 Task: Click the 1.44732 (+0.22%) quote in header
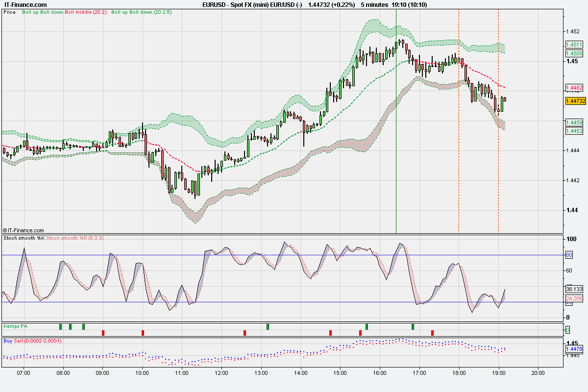[x=331, y=4]
